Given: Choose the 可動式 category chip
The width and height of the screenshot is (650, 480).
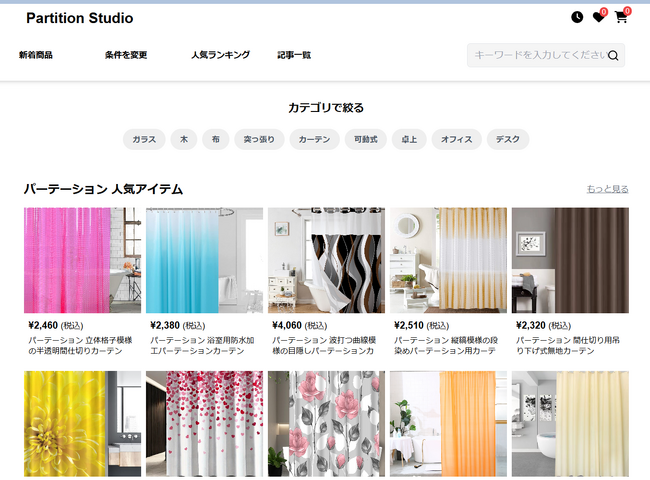Looking at the screenshot, I should click(x=364, y=140).
